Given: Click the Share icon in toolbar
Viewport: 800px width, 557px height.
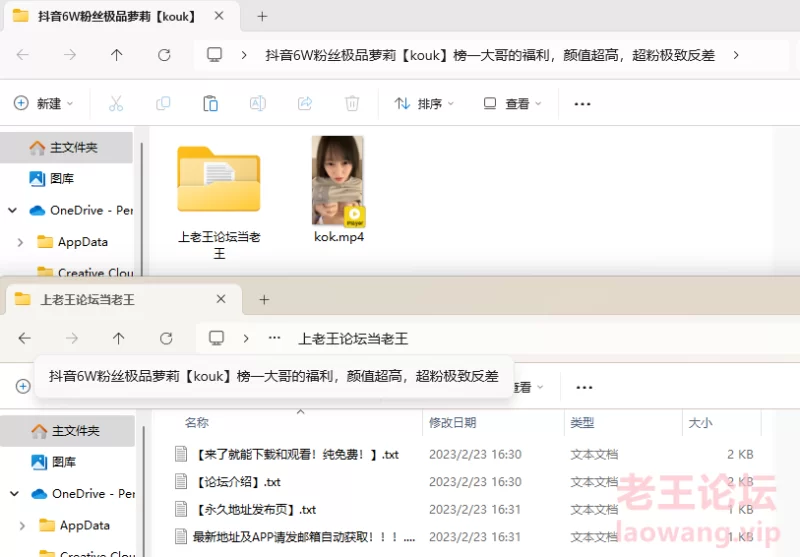Looking at the screenshot, I should 305,103.
